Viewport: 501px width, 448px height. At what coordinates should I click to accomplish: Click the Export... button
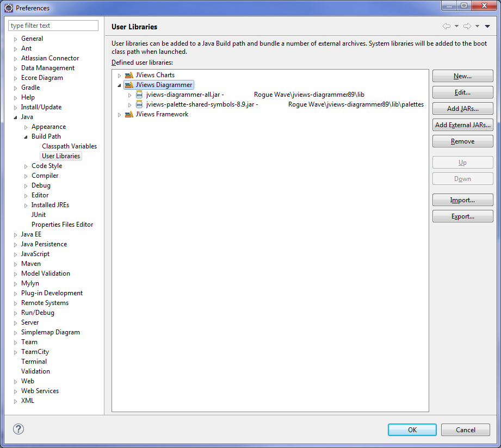coord(462,216)
